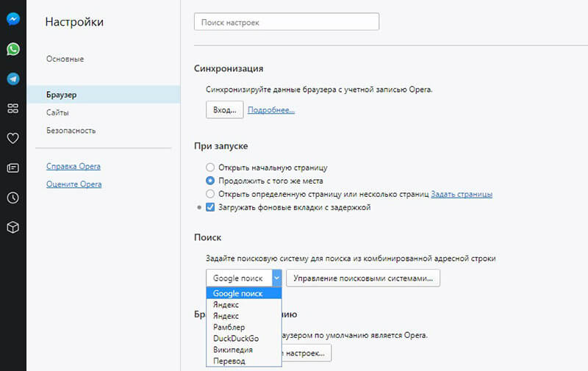Choose highlighted 'Google поиск' in list
Image resolution: width=588 pixels, height=371 pixels.
[244, 293]
